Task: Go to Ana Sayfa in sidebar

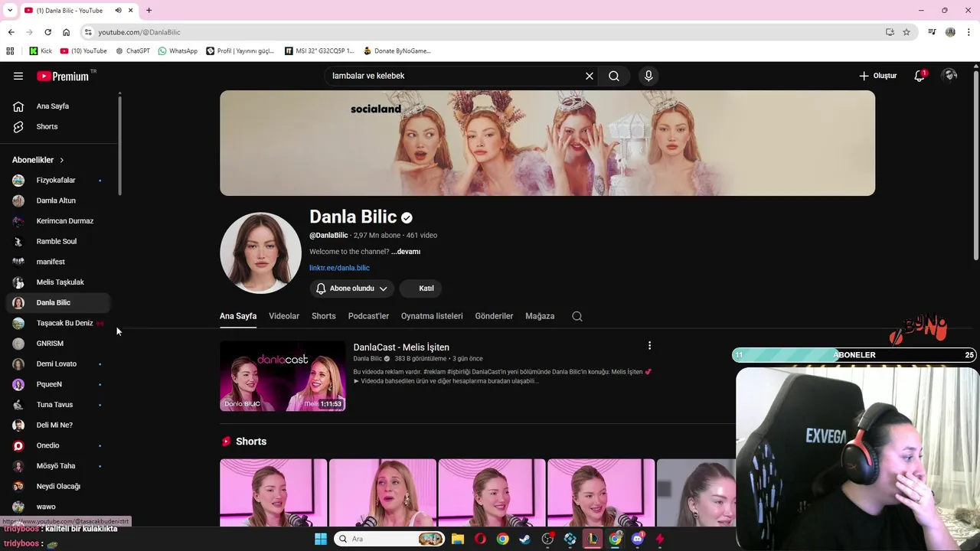Action: [59, 106]
